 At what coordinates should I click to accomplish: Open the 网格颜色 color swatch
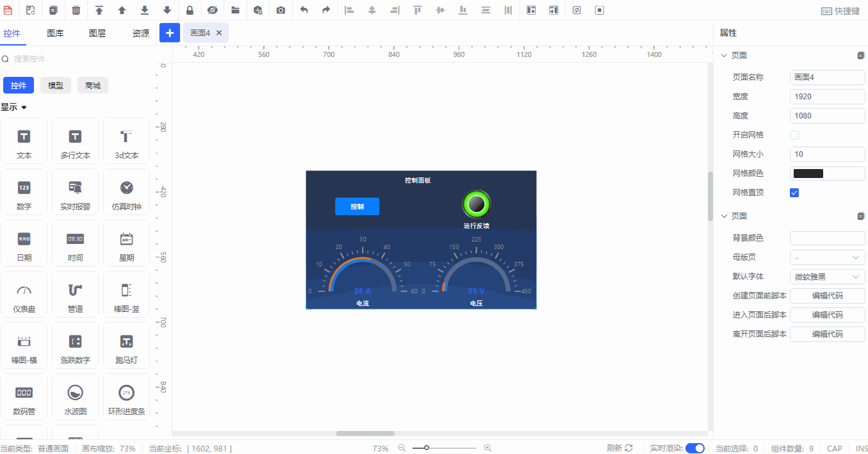808,174
